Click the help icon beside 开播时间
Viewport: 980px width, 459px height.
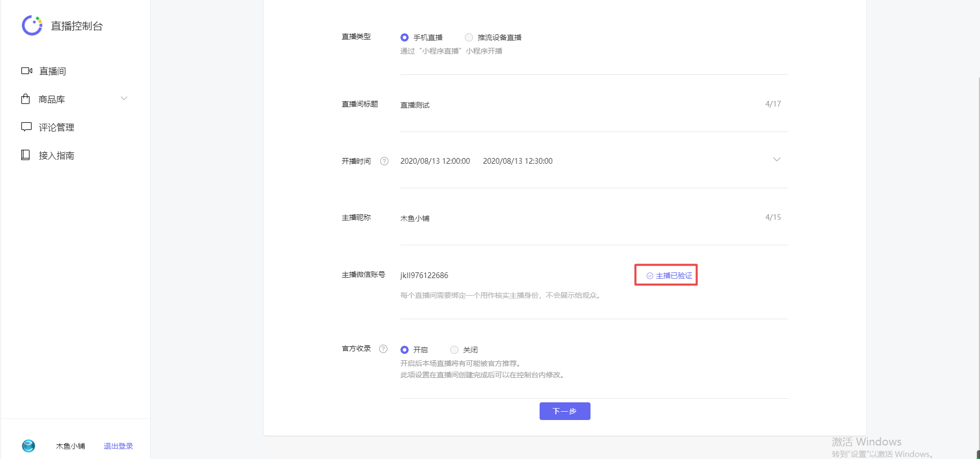384,161
